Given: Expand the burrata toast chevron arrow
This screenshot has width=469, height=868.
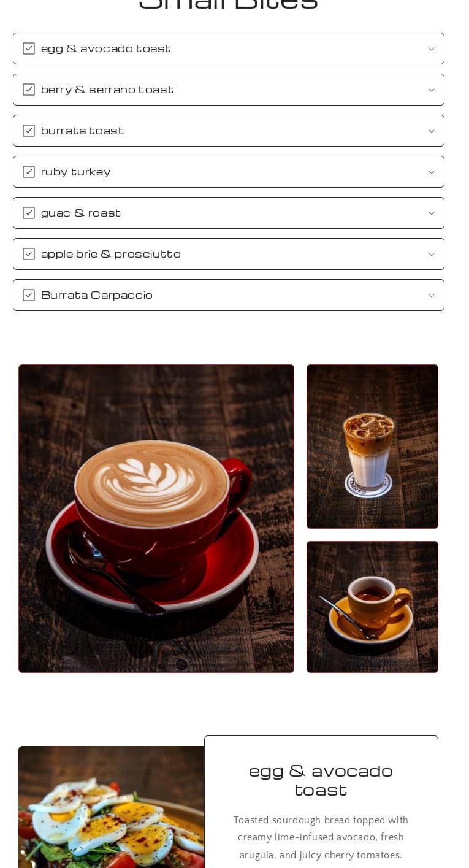Looking at the screenshot, I should 431,131.
